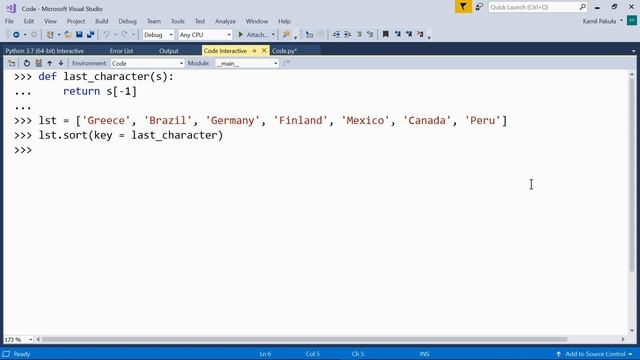The height and width of the screenshot is (360, 640).
Task: Click the Comment Out selection icon
Action: coord(359,35)
